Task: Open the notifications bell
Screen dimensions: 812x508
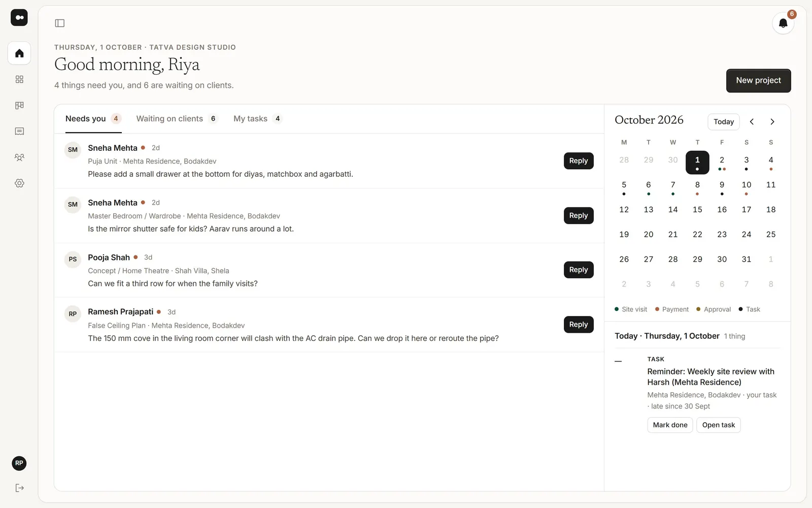Action: point(783,23)
